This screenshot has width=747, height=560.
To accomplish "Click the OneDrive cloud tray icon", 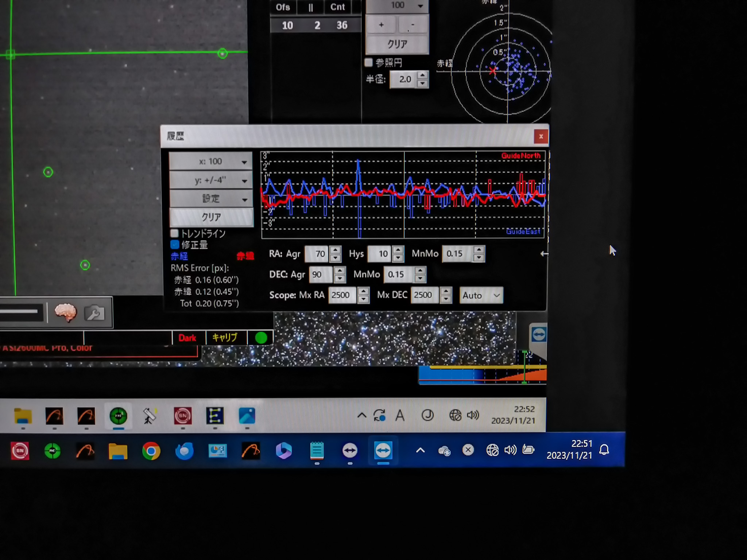I will pyautogui.click(x=444, y=451).
